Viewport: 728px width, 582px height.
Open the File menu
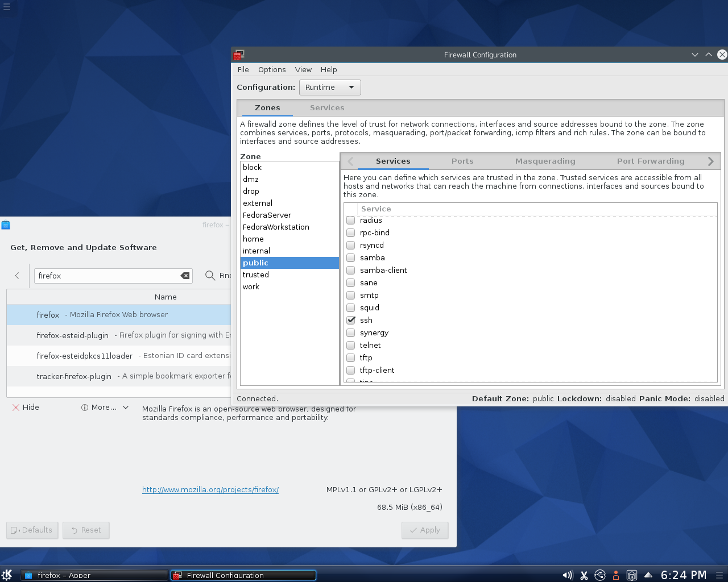243,69
